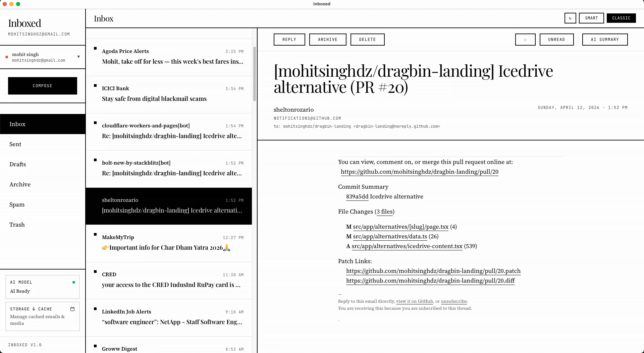This screenshot has width=644, height=353.
Task: Generate an AI SUMMARY of the email
Action: [x=605, y=39]
